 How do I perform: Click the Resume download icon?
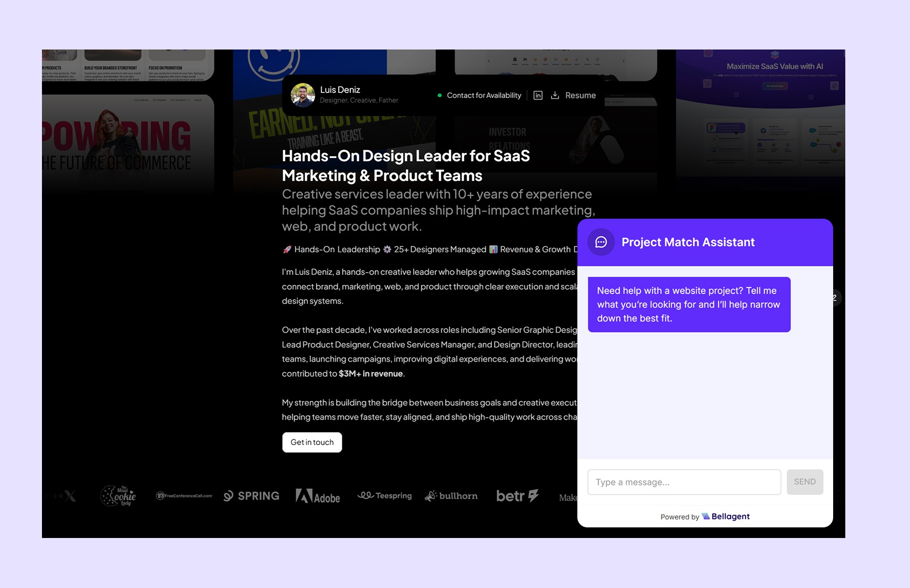555,95
